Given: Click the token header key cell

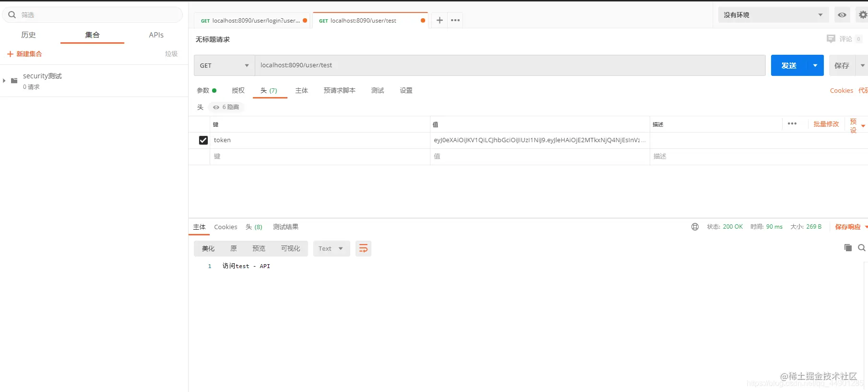Looking at the screenshot, I should point(320,140).
